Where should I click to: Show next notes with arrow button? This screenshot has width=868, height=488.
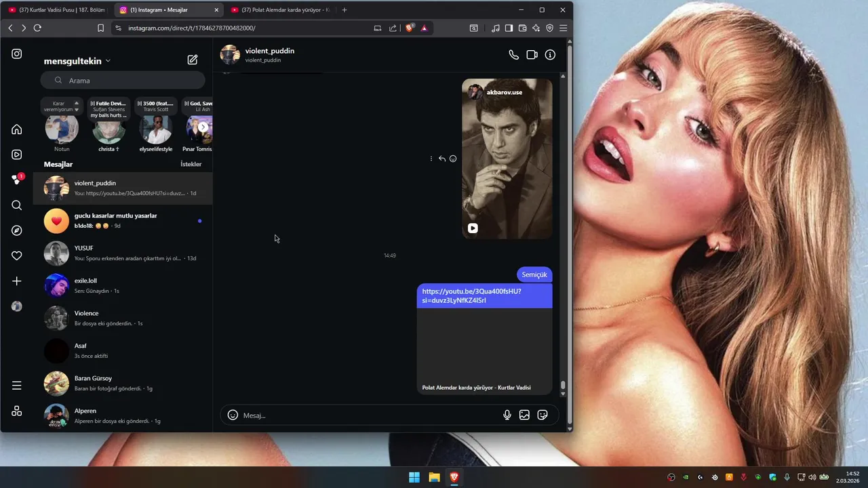click(203, 127)
